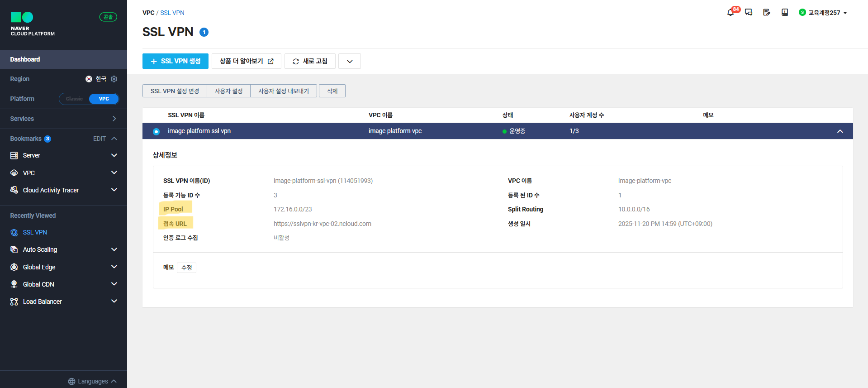Collapse the Bookmarks section

pyautogui.click(x=114, y=139)
